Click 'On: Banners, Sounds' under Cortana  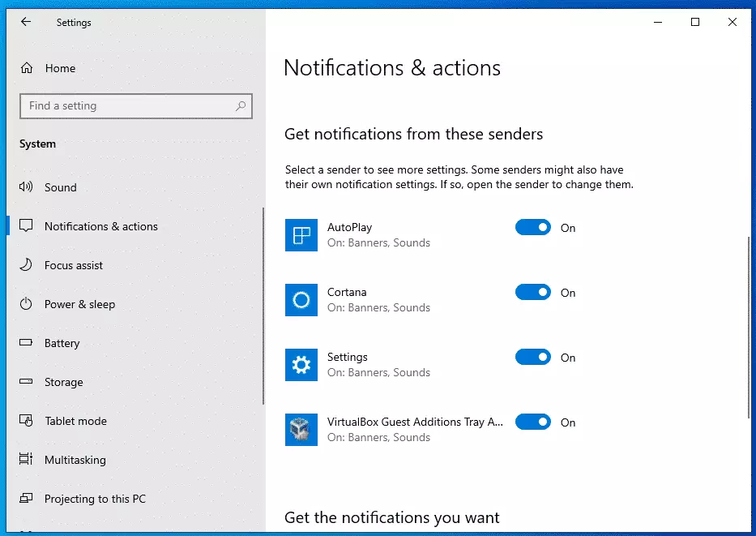pos(378,307)
